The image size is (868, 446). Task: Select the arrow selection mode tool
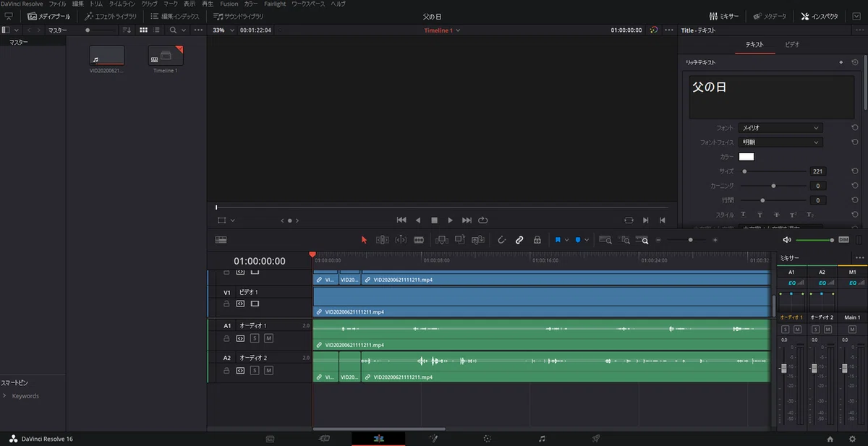tap(364, 240)
